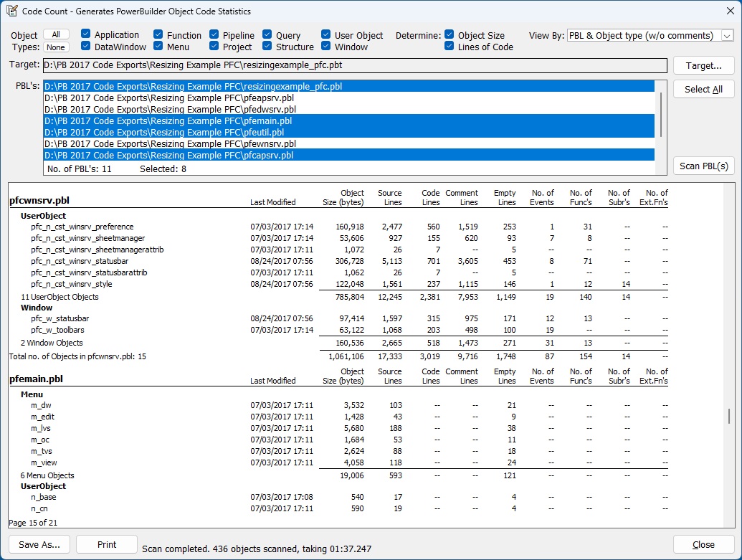Click the Code Count application icon
Image resolution: width=742 pixels, height=560 pixels.
[x=13, y=11]
